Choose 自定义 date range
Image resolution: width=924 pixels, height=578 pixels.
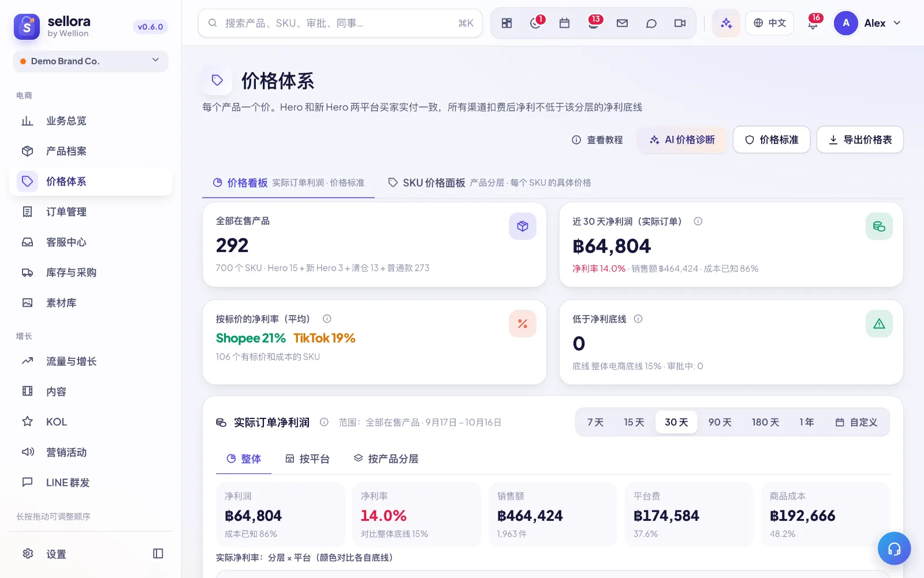[x=856, y=423]
